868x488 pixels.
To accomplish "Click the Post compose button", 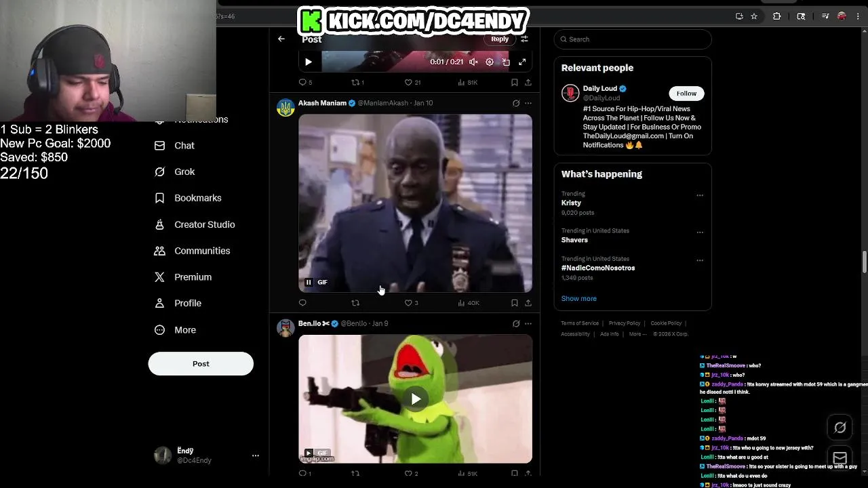I will pos(201,364).
